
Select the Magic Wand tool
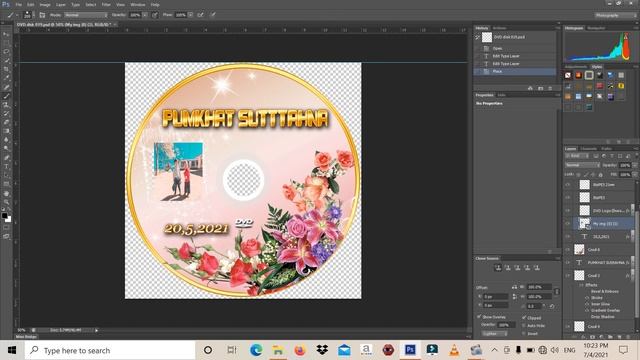click(x=6, y=61)
